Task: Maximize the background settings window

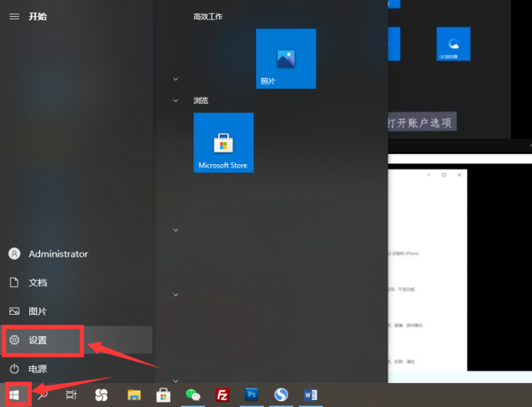Action: (444, 175)
